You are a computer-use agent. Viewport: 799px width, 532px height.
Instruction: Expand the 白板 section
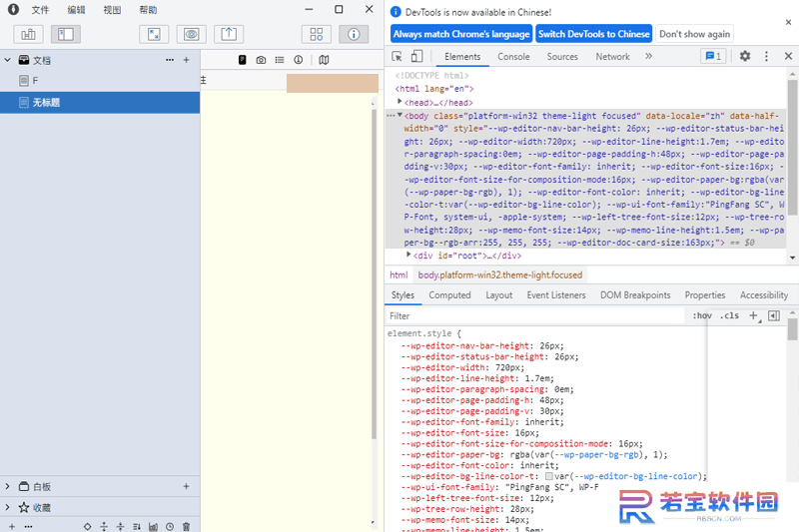pyautogui.click(x=8, y=487)
